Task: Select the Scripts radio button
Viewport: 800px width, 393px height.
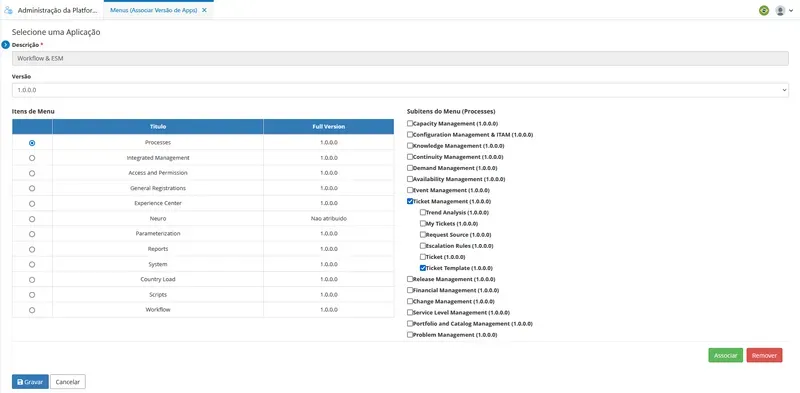Action: point(32,294)
